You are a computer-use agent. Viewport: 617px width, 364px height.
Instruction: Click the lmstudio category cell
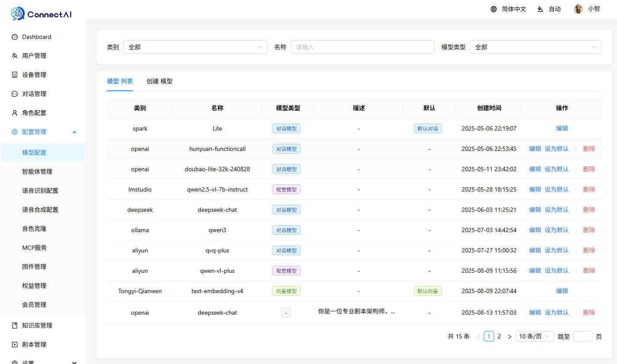pyautogui.click(x=140, y=189)
